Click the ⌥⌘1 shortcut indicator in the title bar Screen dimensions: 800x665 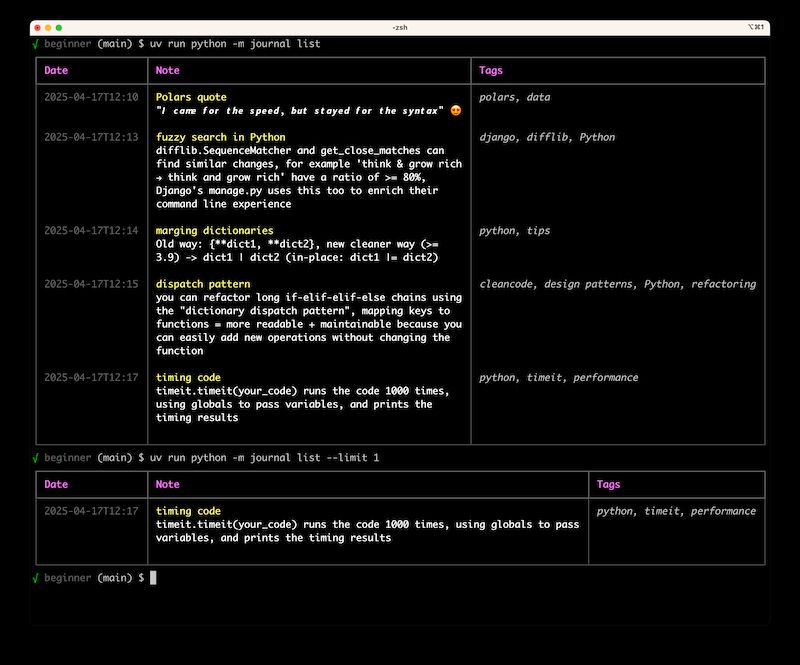[x=756, y=27]
